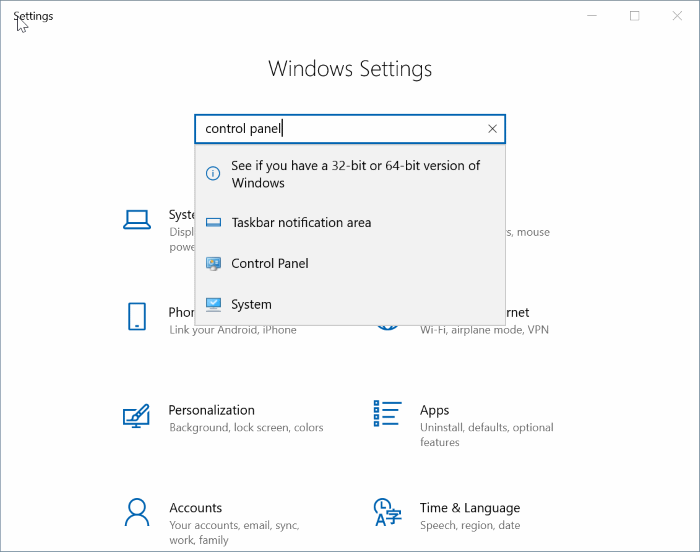Click 'Speech, region, date' description
700x552 pixels.
point(470,525)
